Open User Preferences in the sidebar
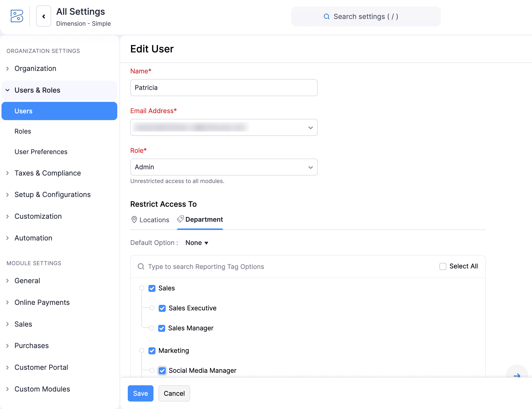This screenshot has width=532, height=409. click(41, 152)
